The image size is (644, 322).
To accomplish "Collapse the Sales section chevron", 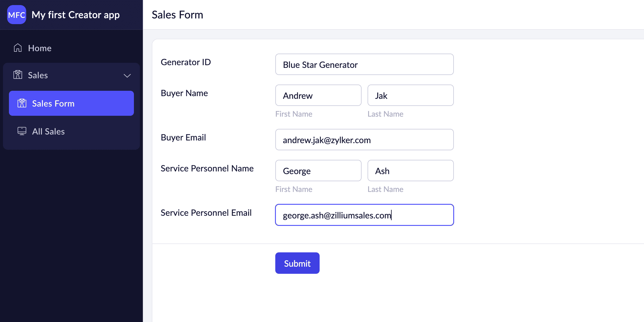I will point(127,76).
